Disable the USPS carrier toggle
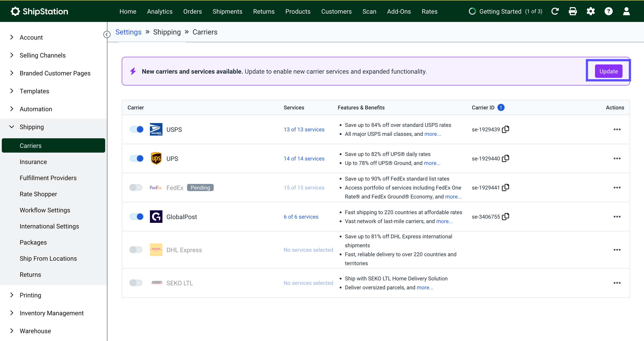644x341 pixels. pos(136,129)
